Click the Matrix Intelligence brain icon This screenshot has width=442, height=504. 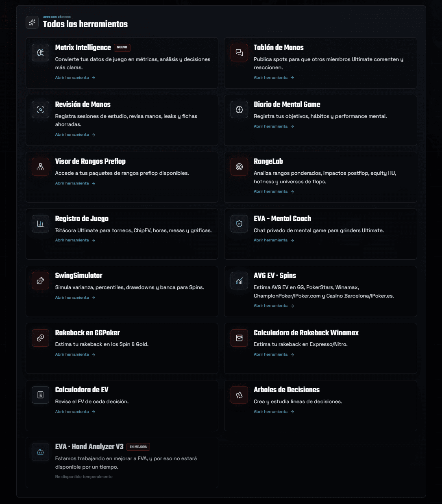[x=40, y=53]
